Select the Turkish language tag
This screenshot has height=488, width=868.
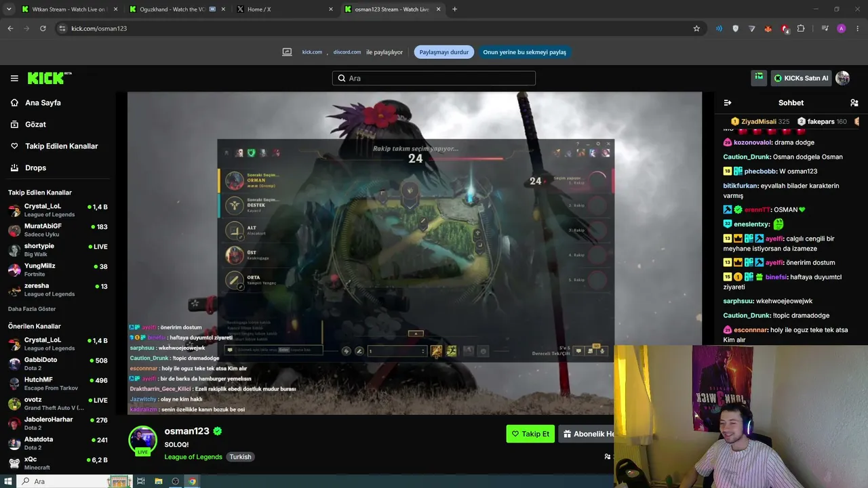click(x=240, y=457)
